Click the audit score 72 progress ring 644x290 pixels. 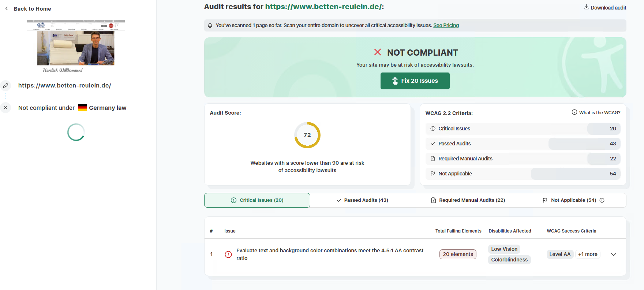click(307, 135)
